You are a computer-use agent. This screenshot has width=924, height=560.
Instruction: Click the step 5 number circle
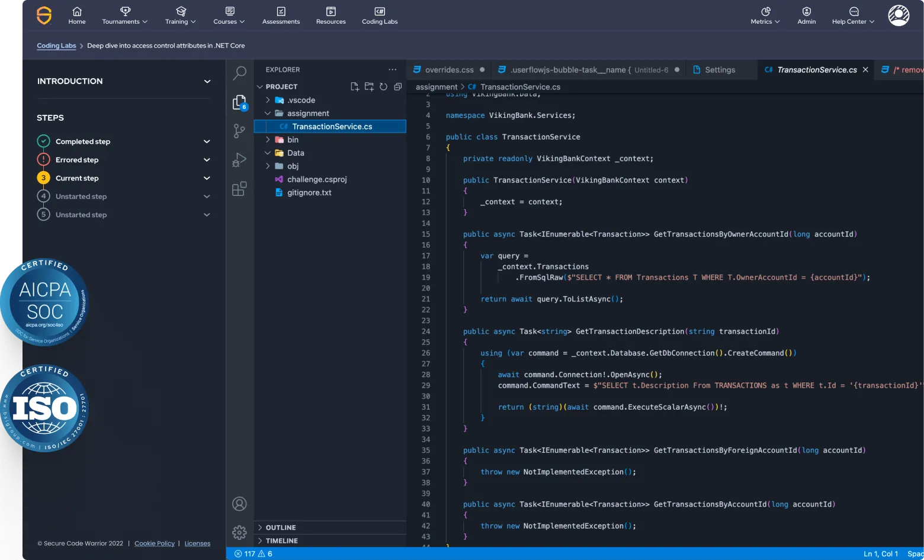tap(43, 214)
